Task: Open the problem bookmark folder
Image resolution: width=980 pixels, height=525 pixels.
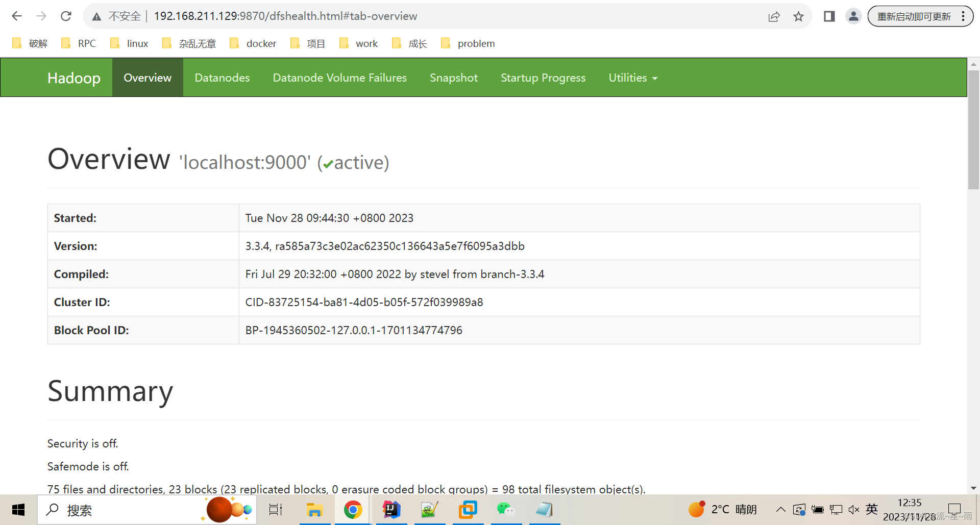Action: click(x=468, y=43)
